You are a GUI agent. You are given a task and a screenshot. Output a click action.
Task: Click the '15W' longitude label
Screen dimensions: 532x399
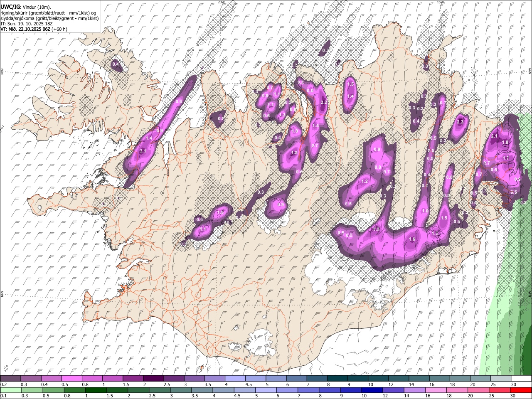tap(440, 2)
